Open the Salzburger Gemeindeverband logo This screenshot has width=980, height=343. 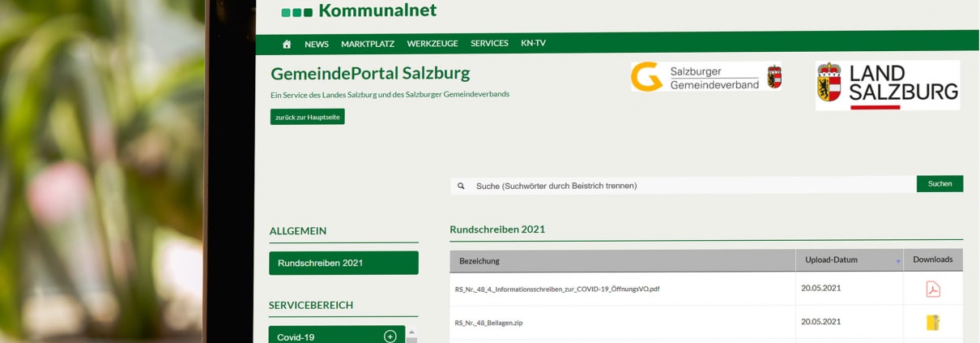coord(705,77)
